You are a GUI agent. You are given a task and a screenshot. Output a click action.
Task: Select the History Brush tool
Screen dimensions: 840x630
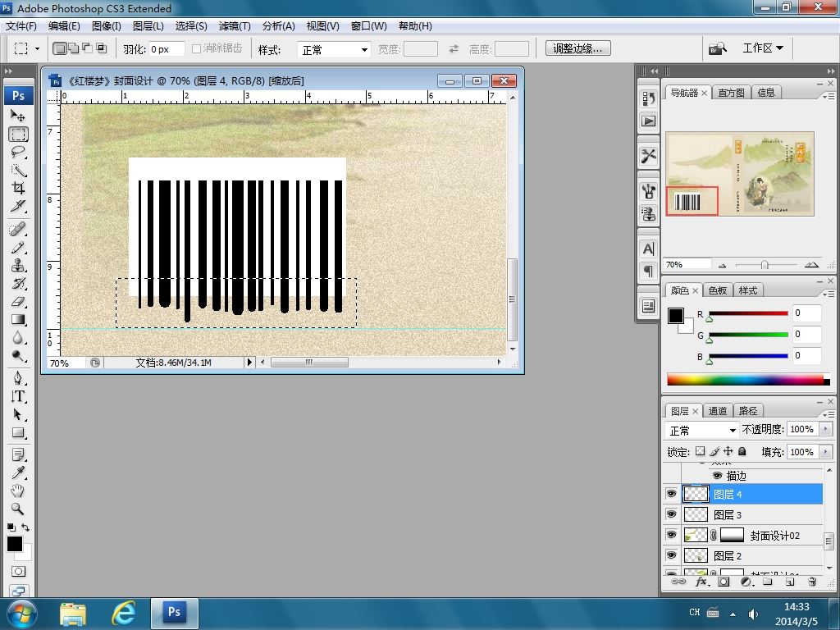click(18, 283)
